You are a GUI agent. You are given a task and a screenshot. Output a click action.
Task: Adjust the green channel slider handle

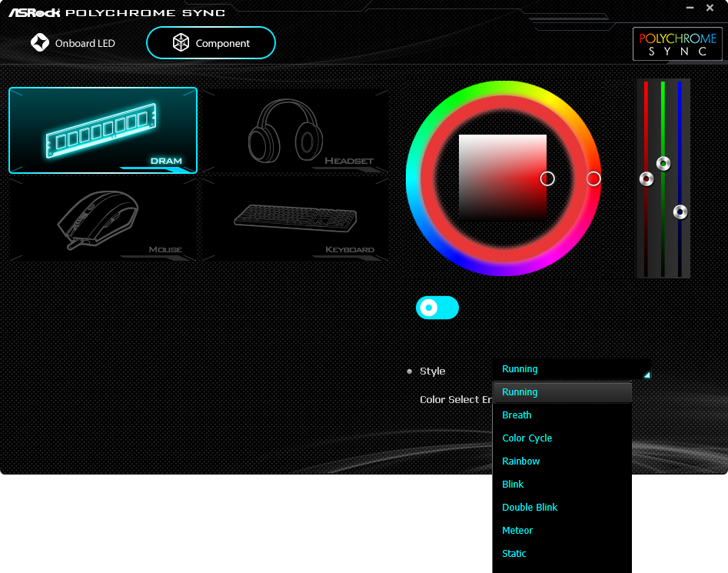(x=663, y=164)
